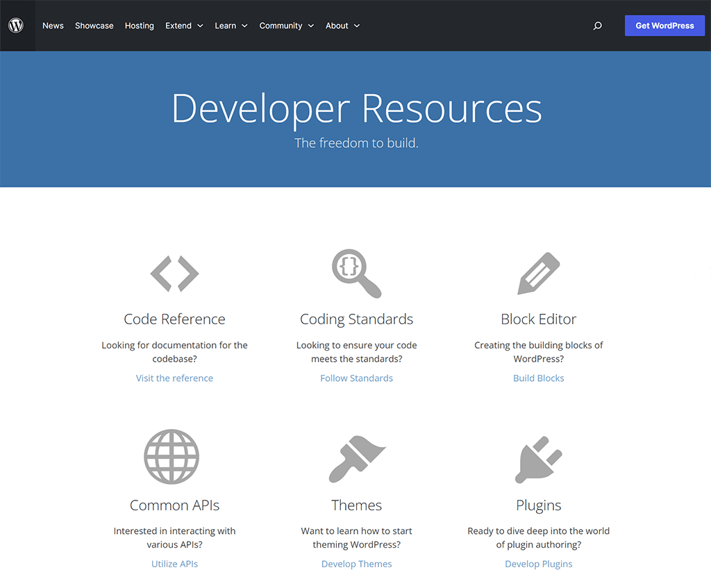The height and width of the screenshot is (588, 711).
Task: Click the Plugins plug icon
Action: click(x=539, y=459)
